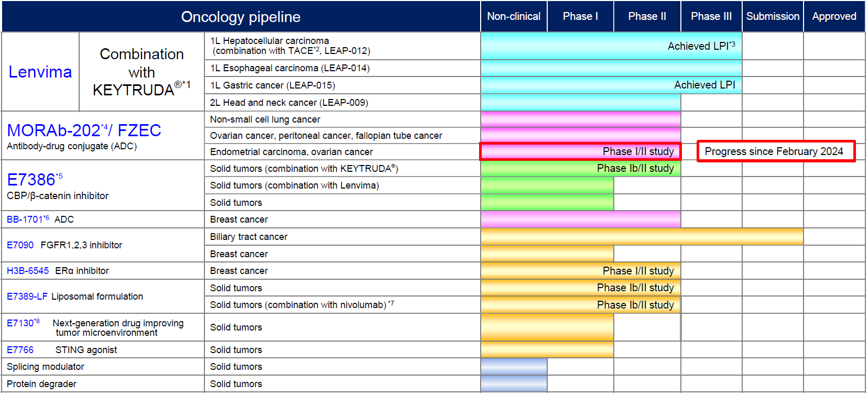Screen dimensions: 868x395
Task: Select the "Submission" column header
Action: pos(773,16)
